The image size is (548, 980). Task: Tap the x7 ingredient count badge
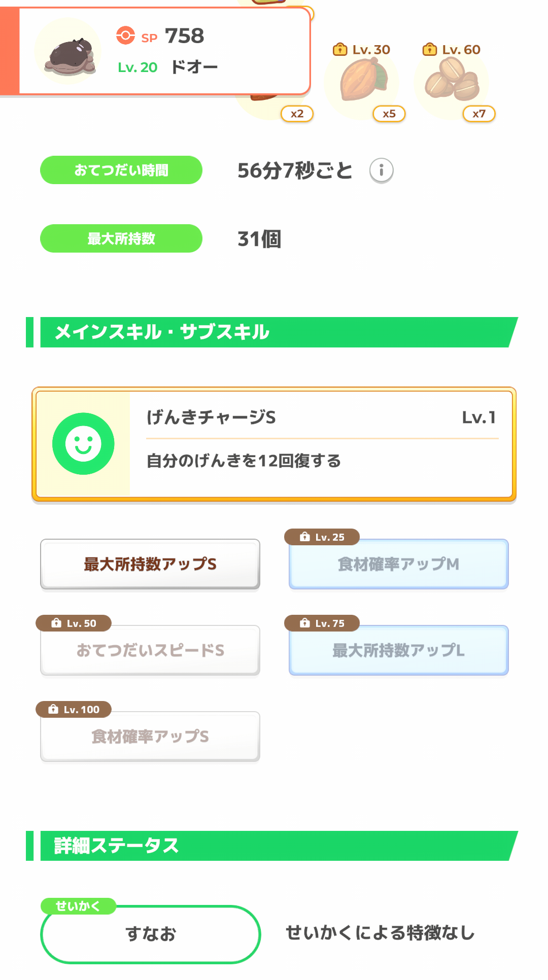coord(478,114)
